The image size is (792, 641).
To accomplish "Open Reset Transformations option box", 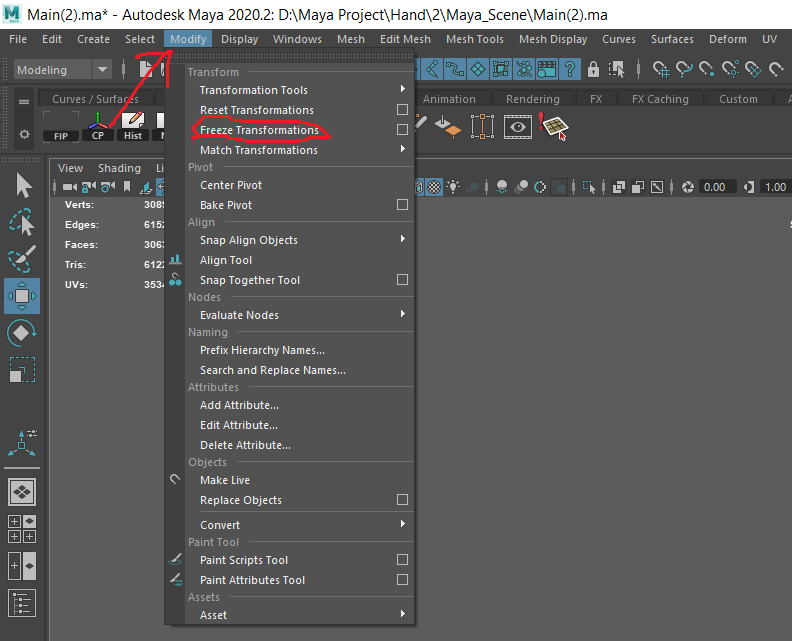I will [402, 110].
